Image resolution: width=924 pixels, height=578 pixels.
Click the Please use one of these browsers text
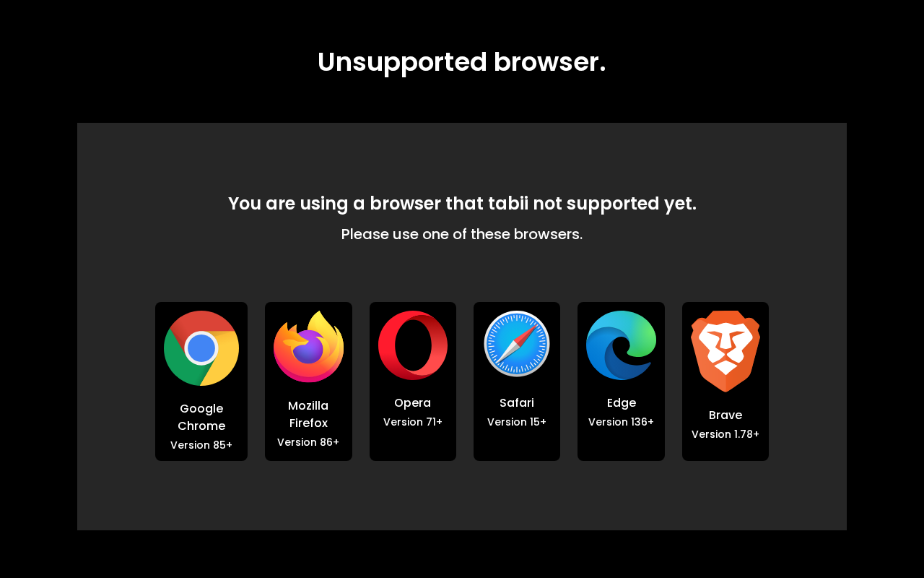[462, 234]
